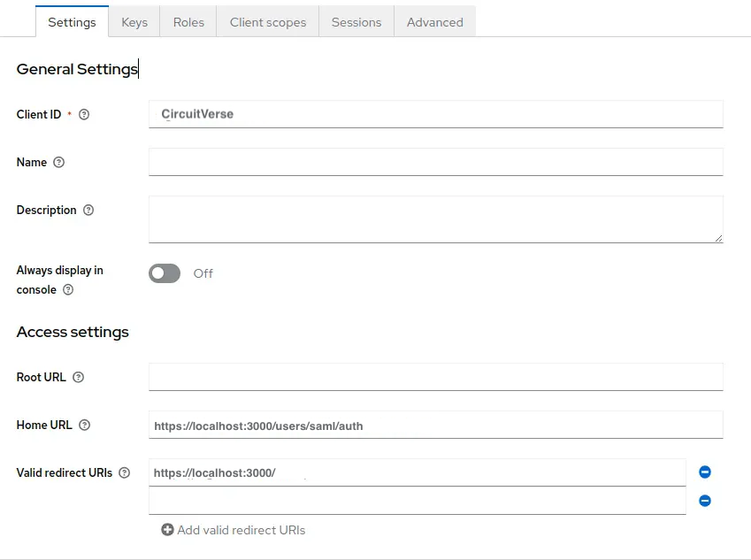Open the Sessions tab
Screen dimensions: 751x560
pyautogui.click(x=356, y=22)
